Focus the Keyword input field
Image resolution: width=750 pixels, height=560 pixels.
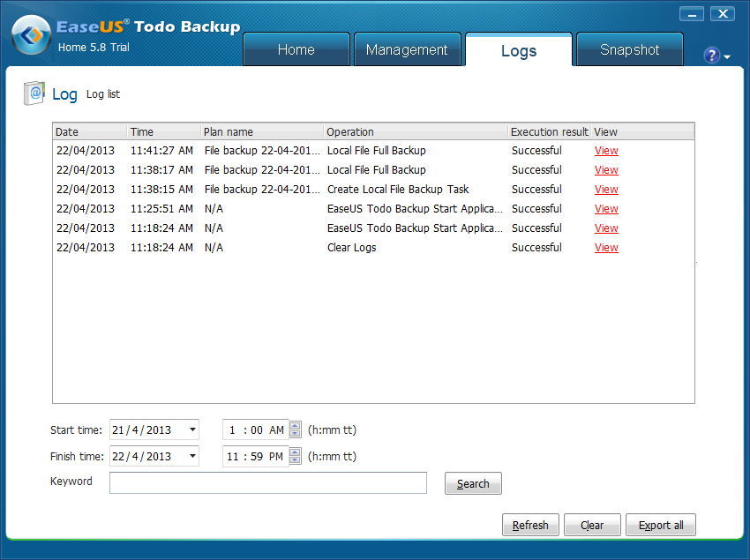268,483
